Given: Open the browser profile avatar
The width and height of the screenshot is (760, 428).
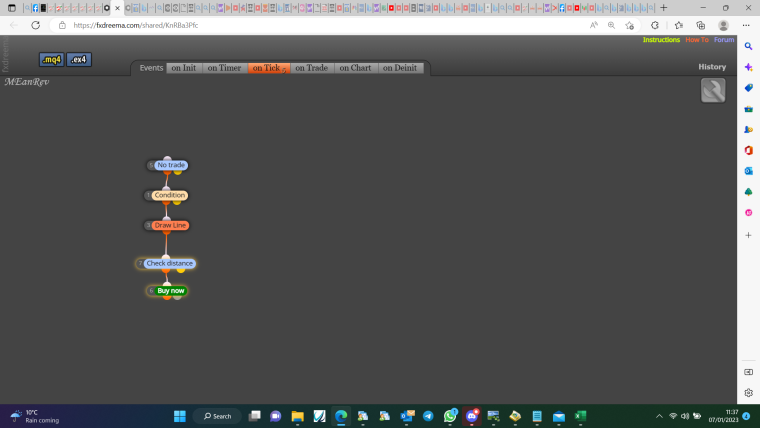Looking at the screenshot, I should [723, 25].
